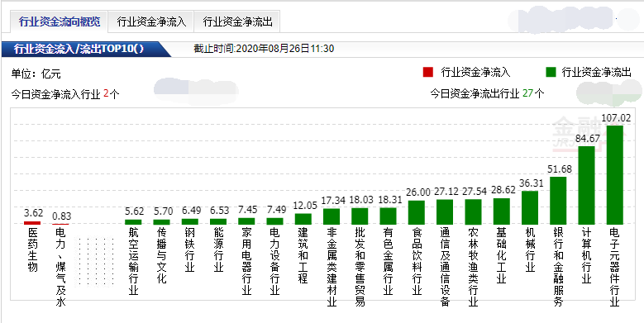Screen dimensions: 644x323
Task: Click the 26.00 value label
Action: (x=417, y=192)
